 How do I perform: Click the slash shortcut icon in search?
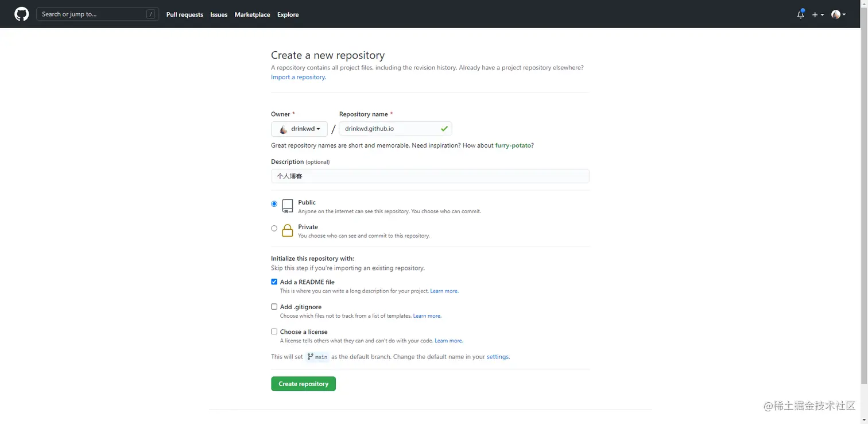click(x=150, y=14)
